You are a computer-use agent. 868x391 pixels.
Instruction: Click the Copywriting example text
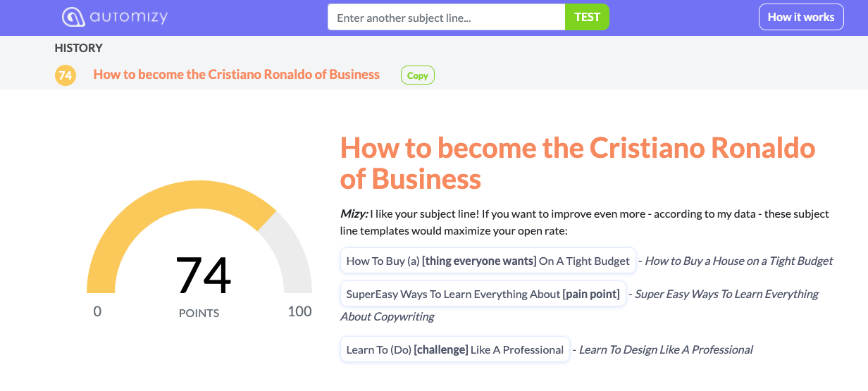point(387,316)
